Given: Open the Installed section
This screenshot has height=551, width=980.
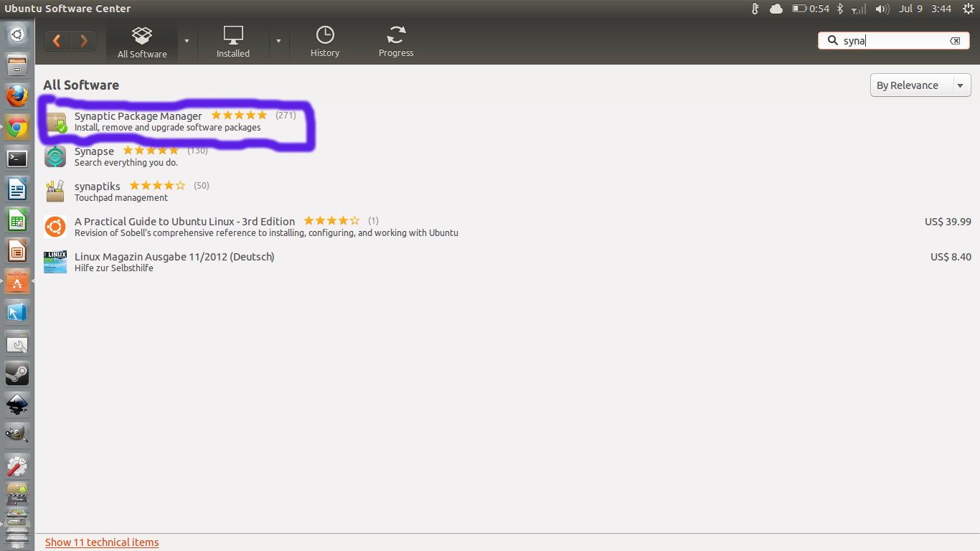Looking at the screenshot, I should pyautogui.click(x=233, y=42).
